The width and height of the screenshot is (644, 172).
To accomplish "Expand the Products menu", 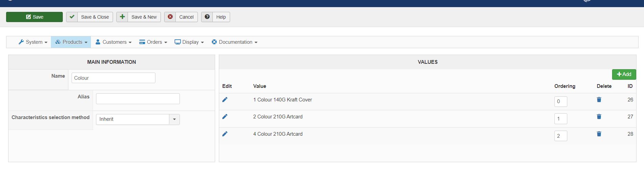I will 71,42.
